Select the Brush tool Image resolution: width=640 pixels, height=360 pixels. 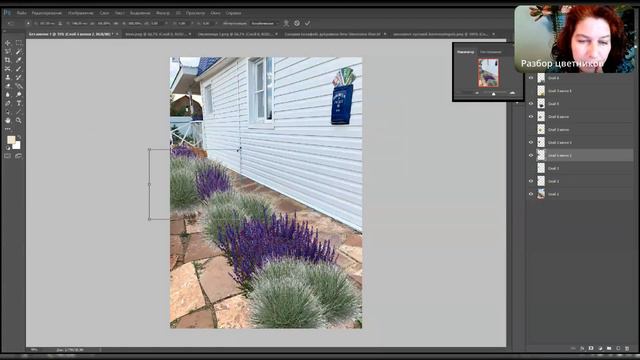point(19,69)
